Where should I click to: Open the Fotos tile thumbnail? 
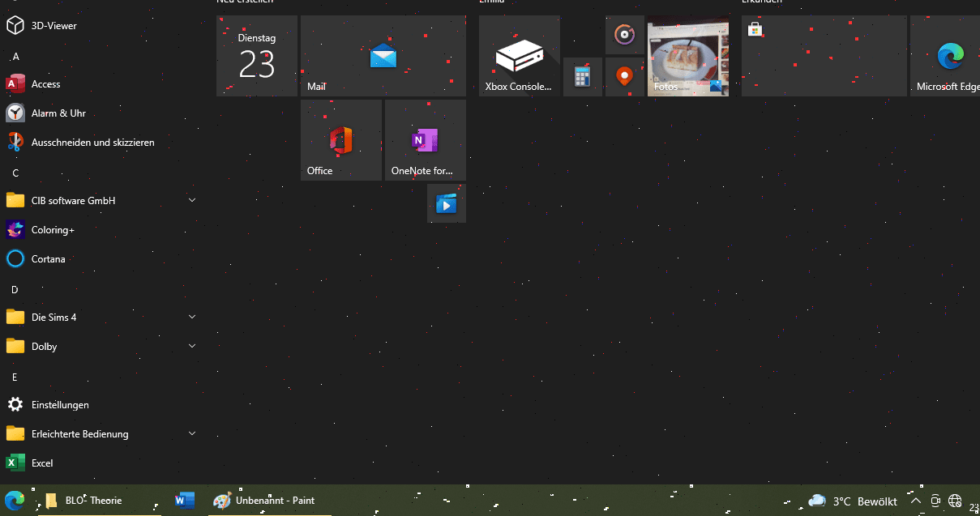(688, 56)
